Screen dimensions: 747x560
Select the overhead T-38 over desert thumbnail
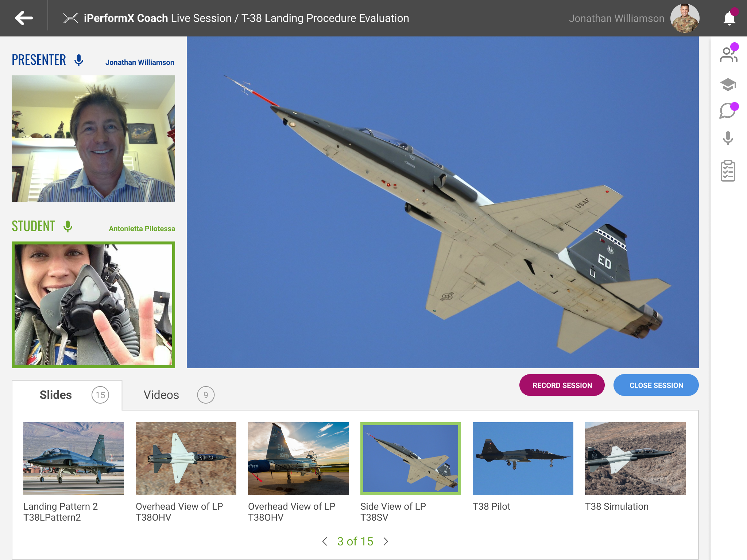[186, 458]
